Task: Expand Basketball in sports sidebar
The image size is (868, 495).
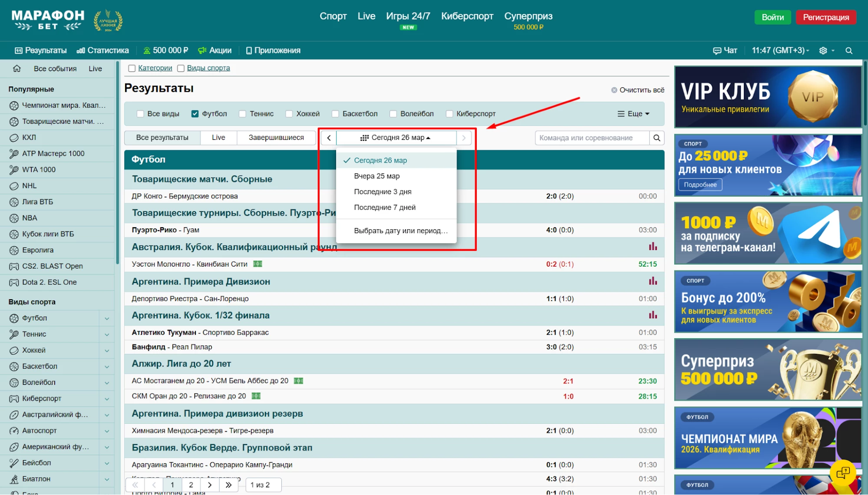Action: 107,367
